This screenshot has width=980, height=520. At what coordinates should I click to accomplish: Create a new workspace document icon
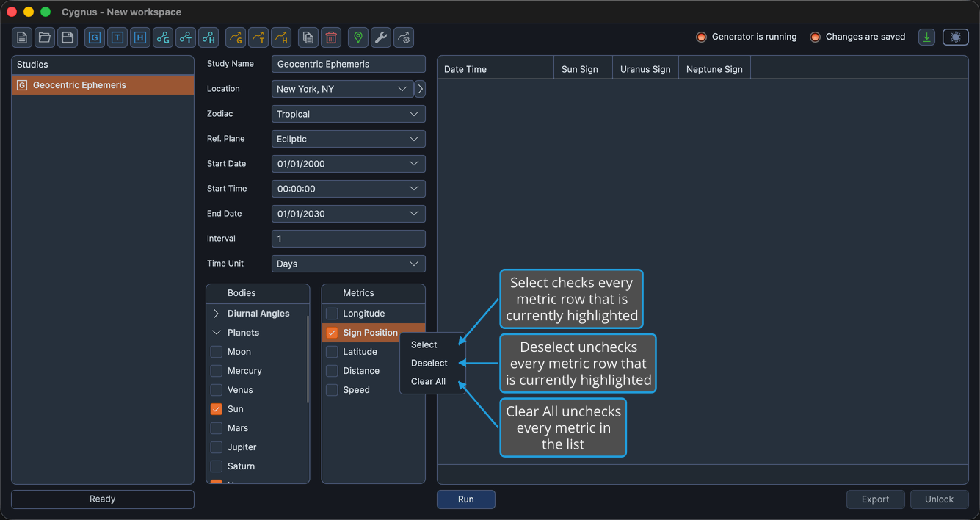(x=22, y=37)
